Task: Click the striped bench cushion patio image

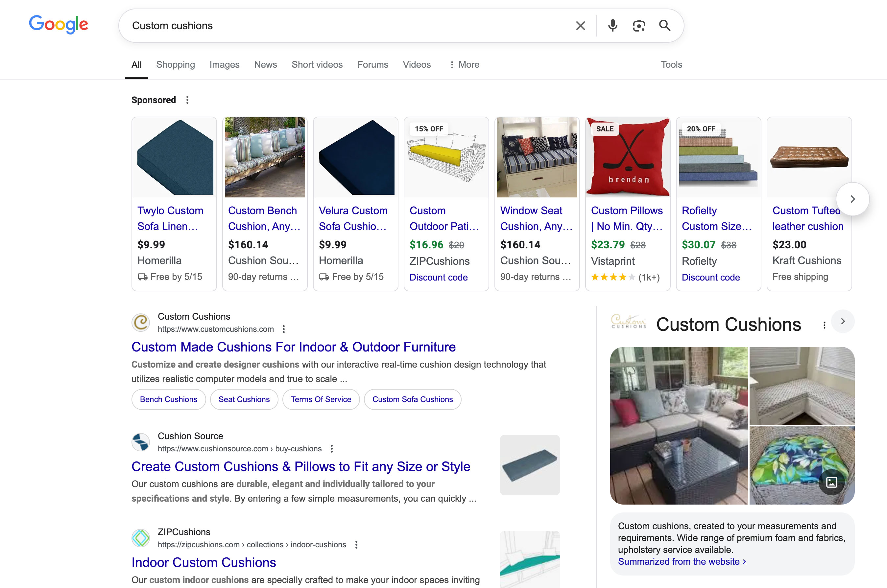Action: click(x=265, y=157)
